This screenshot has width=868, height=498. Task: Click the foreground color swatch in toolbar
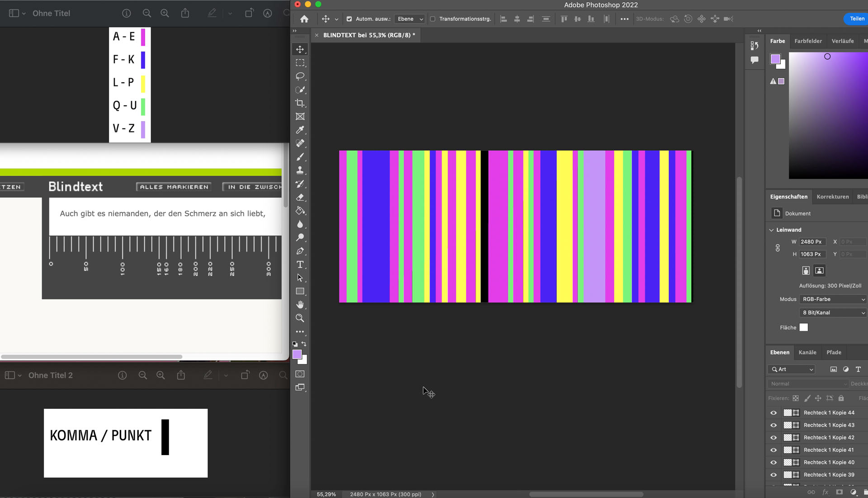click(297, 354)
